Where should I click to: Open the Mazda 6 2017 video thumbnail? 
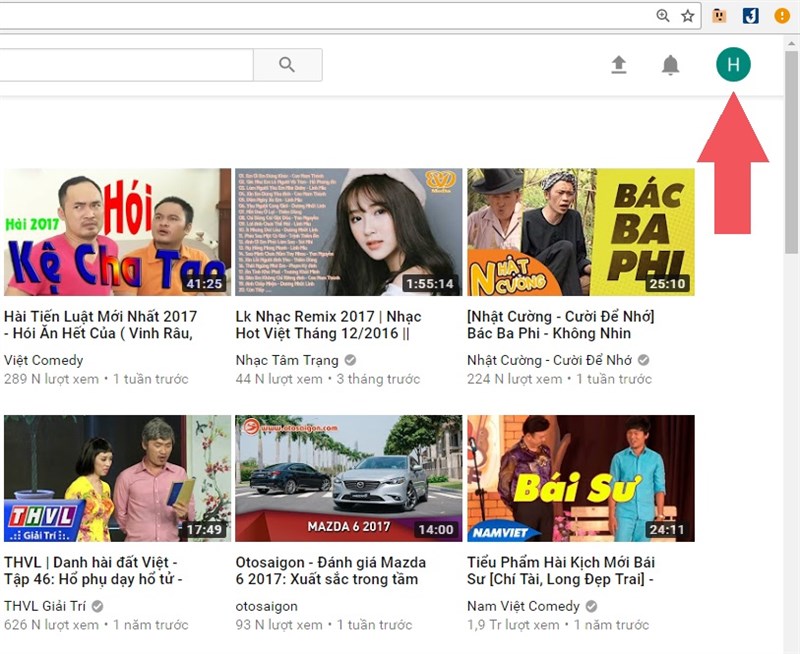[348, 479]
